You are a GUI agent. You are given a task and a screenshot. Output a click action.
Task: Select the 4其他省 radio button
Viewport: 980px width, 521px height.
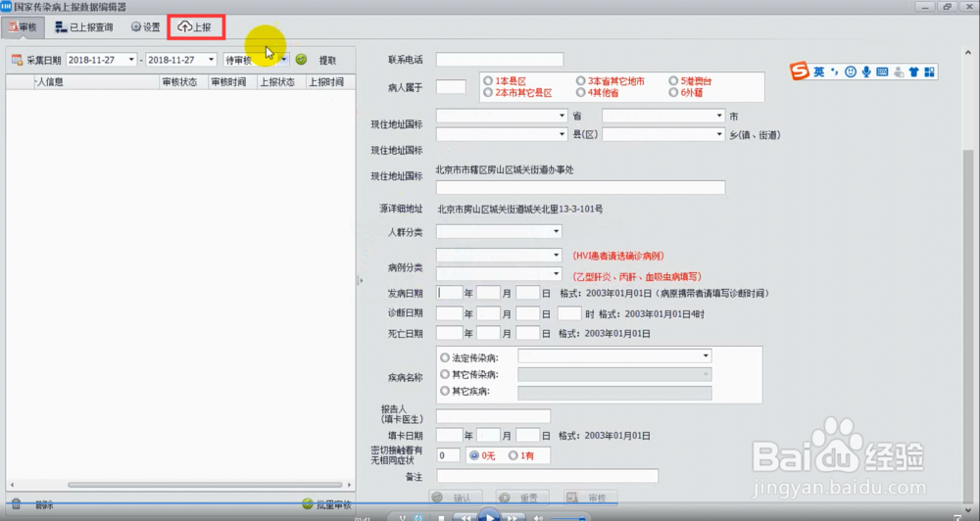pos(580,92)
